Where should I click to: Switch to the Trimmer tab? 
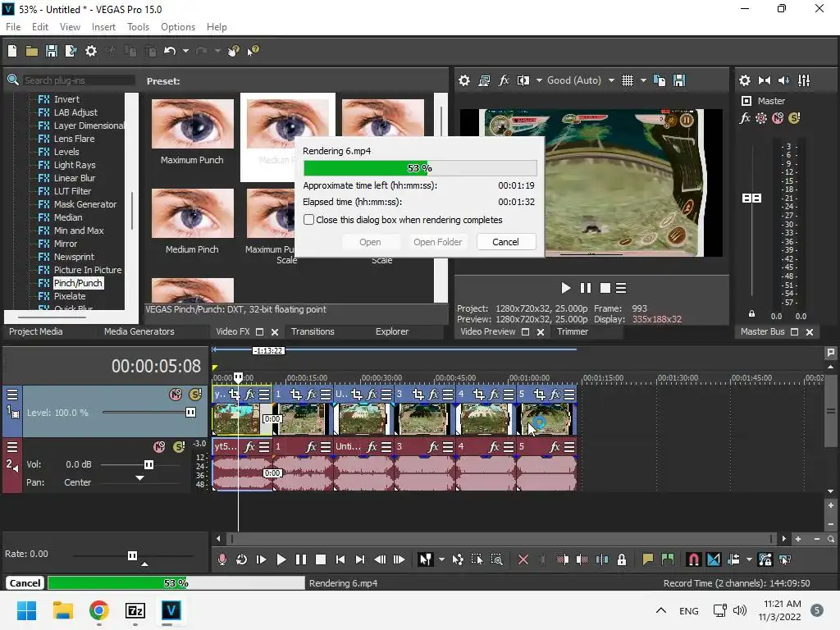(x=573, y=331)
